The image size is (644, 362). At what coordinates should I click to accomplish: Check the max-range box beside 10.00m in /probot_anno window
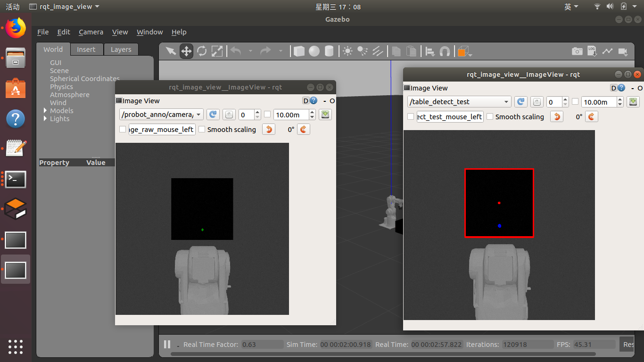click(x=267, y=115)
